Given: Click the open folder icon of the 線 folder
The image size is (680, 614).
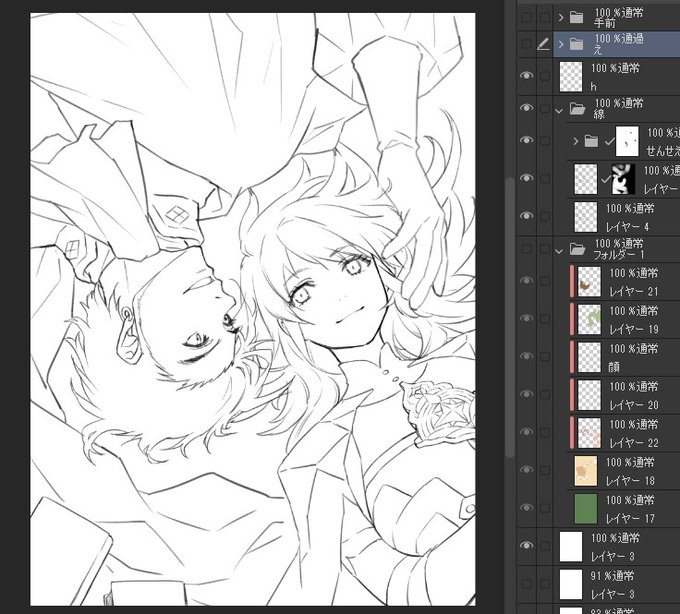Looking at the screenshot, I should [577, 108].
